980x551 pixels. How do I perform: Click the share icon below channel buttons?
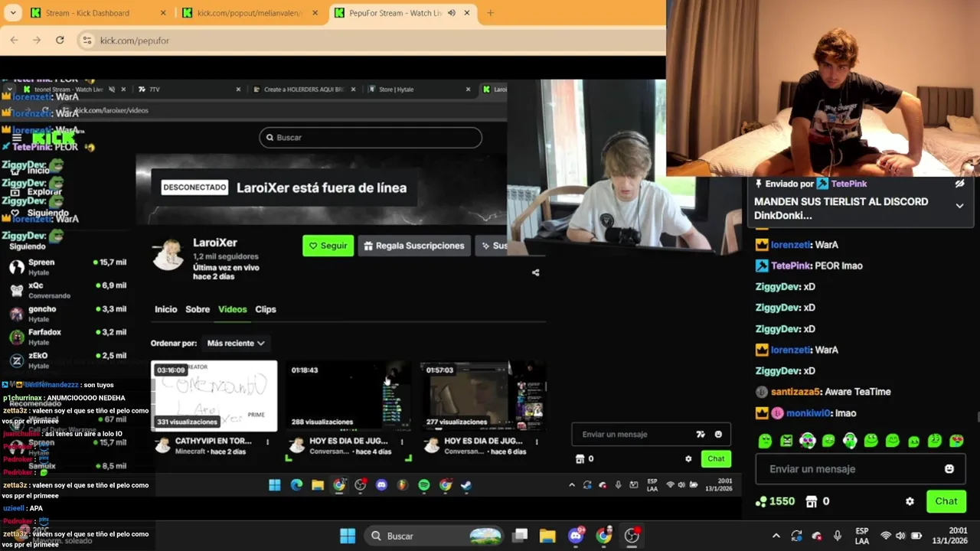point(536,272)
